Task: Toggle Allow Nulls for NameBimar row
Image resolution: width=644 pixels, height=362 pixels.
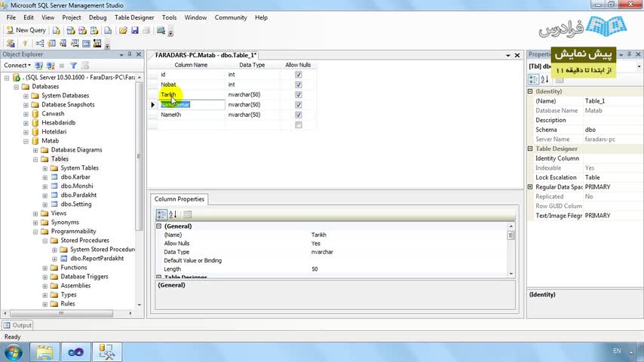Action: (x=298, y=105)
